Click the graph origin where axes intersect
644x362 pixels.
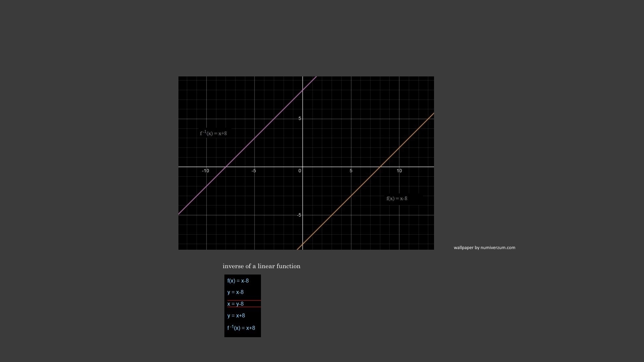tap(303, 167)
